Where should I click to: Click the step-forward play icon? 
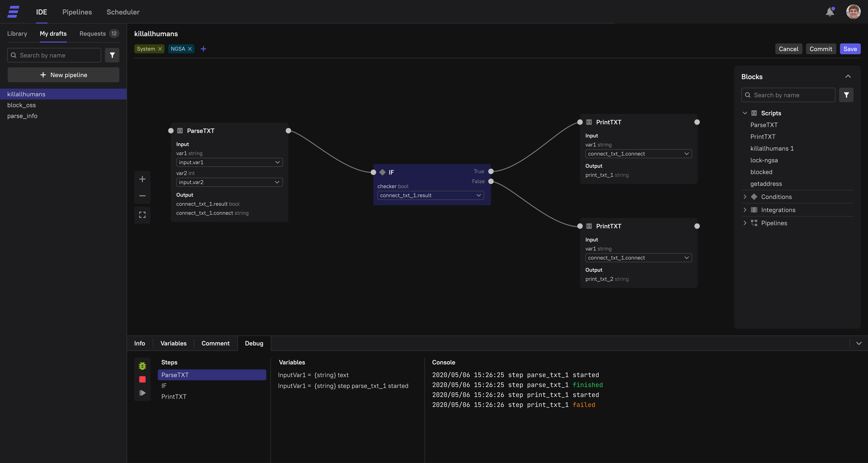coord(142,393)
